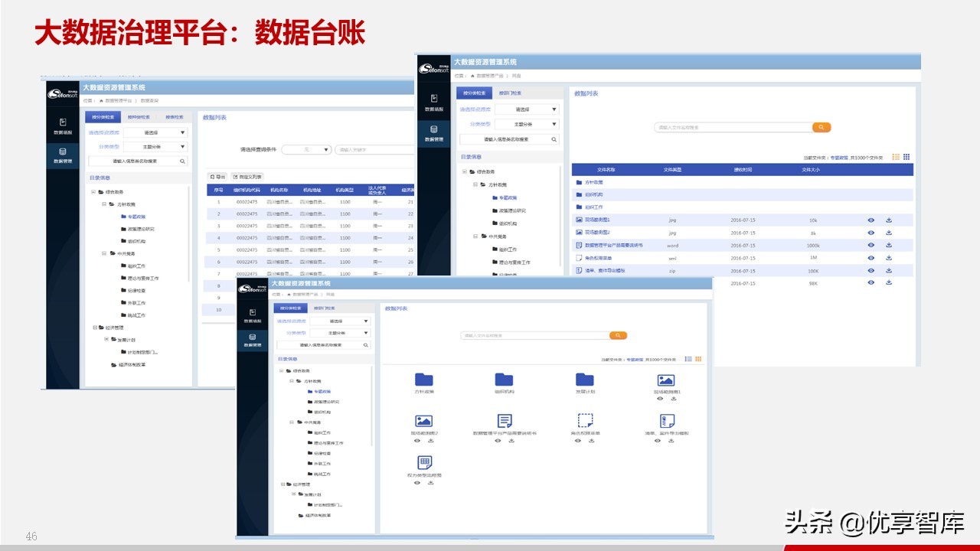Download 角色权限菜单 in the grid-view window
This screenshot has height=551, width=980.
click(x=592, y=441)
